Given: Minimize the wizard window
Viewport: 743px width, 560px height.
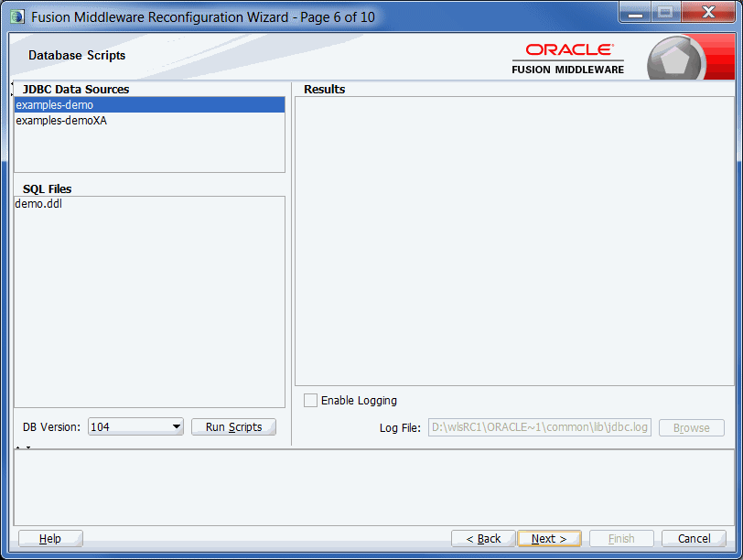Looking at the screenshot, I should tap(635, 12).
